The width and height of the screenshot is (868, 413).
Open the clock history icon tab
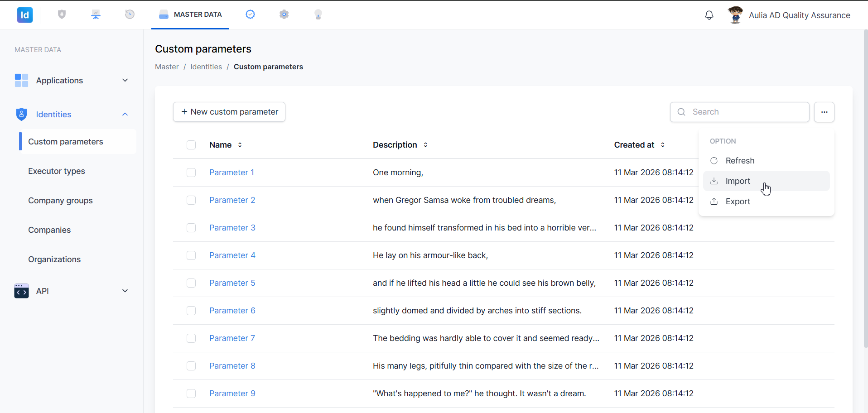pos(130,14)
